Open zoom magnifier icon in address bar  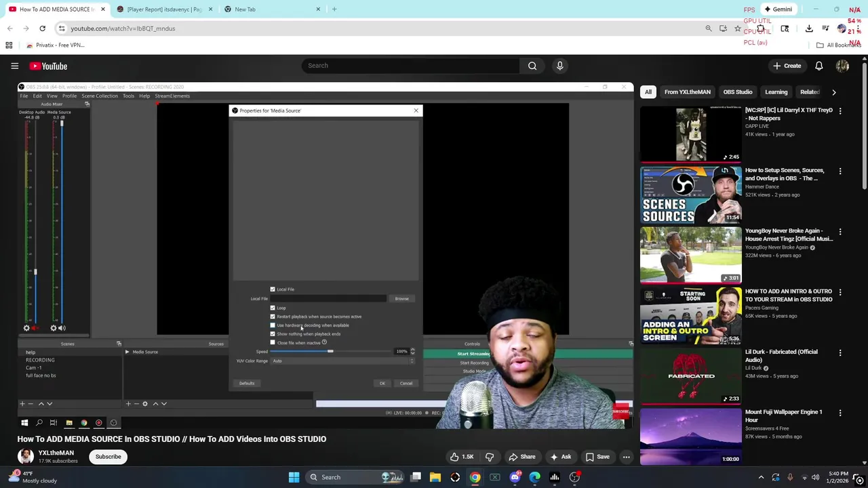coord(708,28)
